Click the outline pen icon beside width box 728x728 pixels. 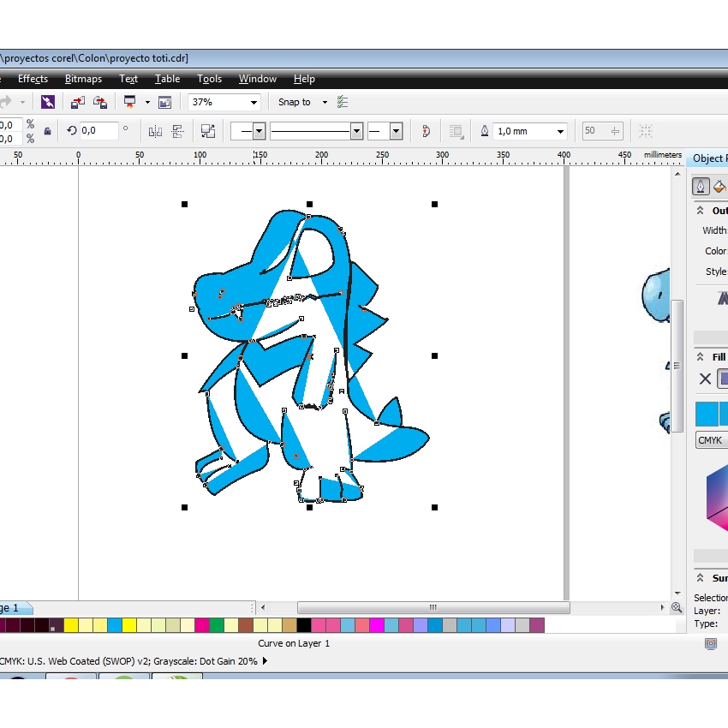click(x=484, y=131)
